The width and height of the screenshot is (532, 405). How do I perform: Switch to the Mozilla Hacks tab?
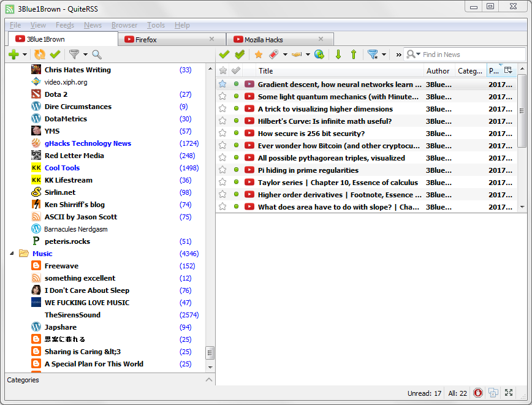click(x=264, y=40)
